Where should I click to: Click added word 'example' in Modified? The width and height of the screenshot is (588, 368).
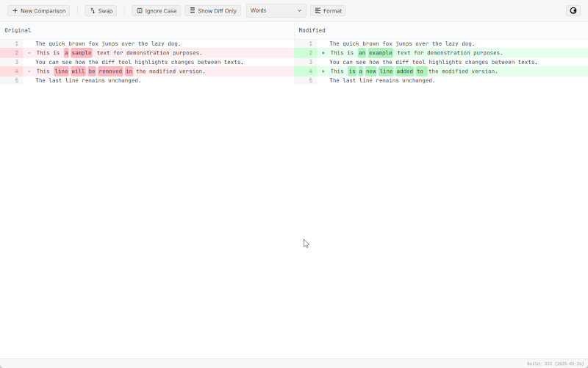pos(380,53)
